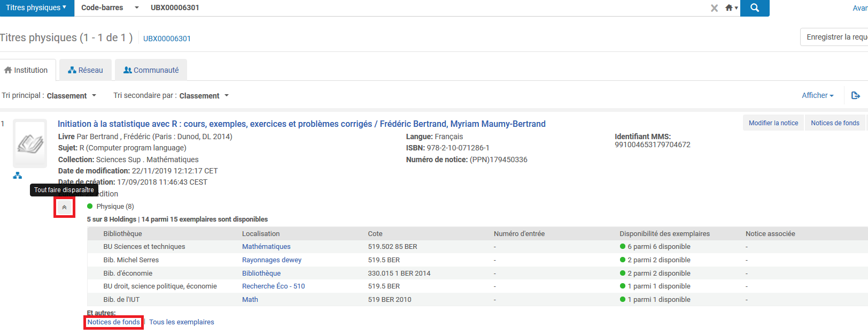Open the home institution scope icon
This screenshot has width=868, height=334.
point(731,8)
